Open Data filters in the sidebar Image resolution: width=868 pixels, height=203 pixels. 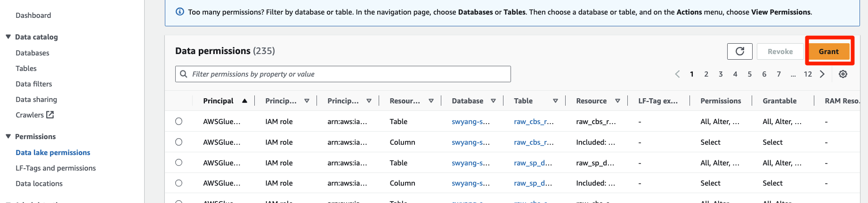34,84
